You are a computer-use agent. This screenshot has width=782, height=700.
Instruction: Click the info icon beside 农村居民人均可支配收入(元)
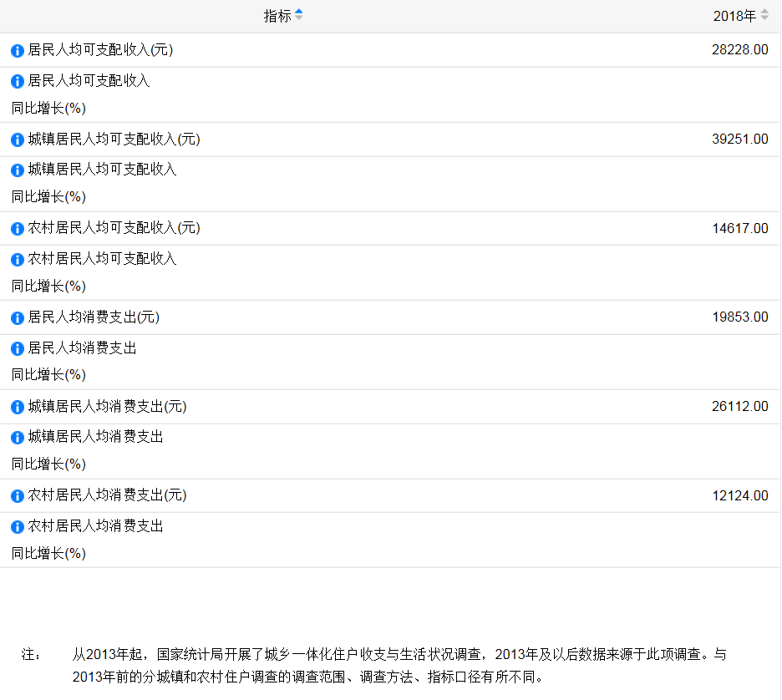16,228
